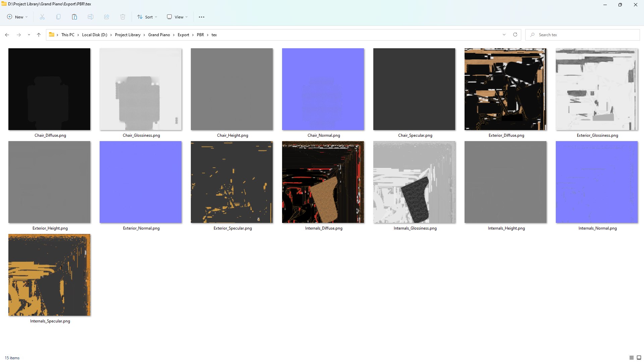The width and height of the screenshot is (644, 362).
Task: Navigate to Export breadcrumb
Action: 183,35
